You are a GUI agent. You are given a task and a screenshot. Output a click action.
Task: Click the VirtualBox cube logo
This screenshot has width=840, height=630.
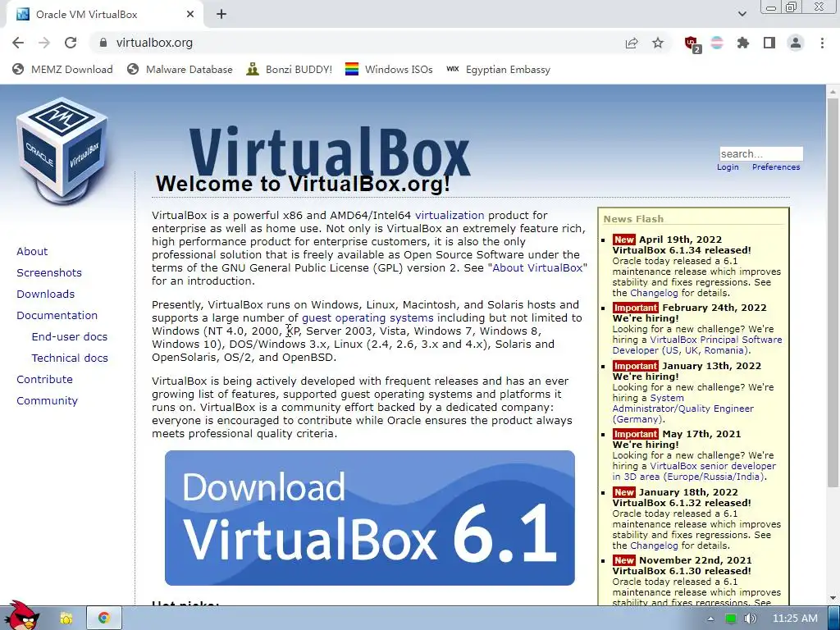click(x=63, y=151)
